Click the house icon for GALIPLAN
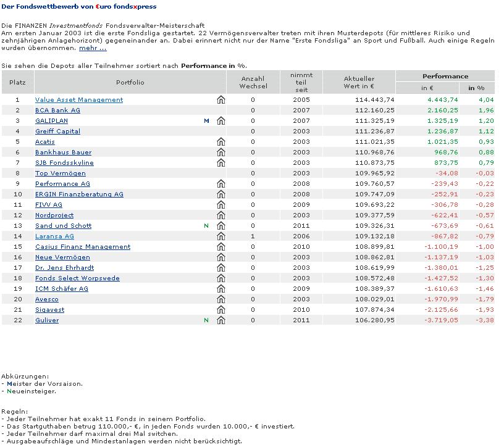504x447 pixels. (x=221, y=121)
